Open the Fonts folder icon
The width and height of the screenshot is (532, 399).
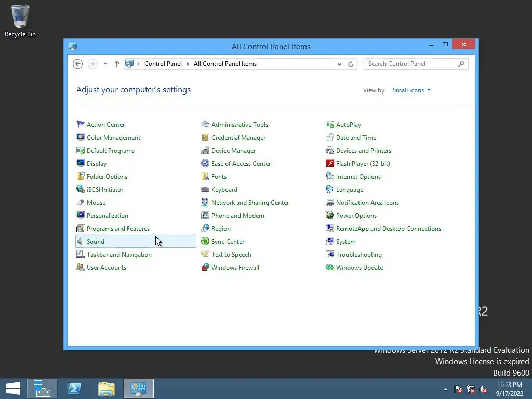(205, 177)
